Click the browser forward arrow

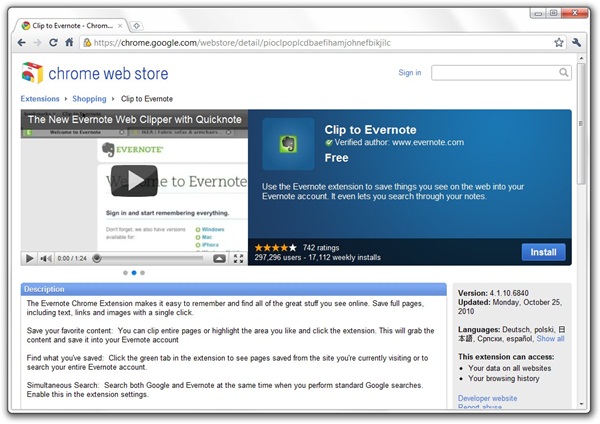coord(37,42)
